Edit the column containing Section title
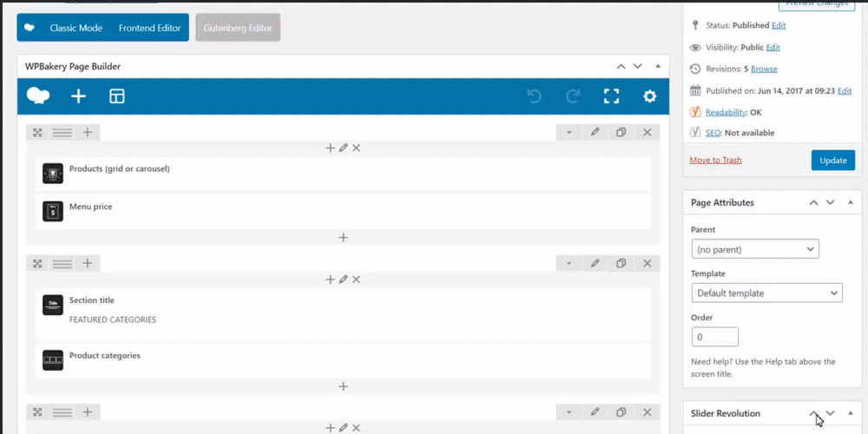Screen dimensions: 868x434 pyautogui.click(x=343, y=279)
